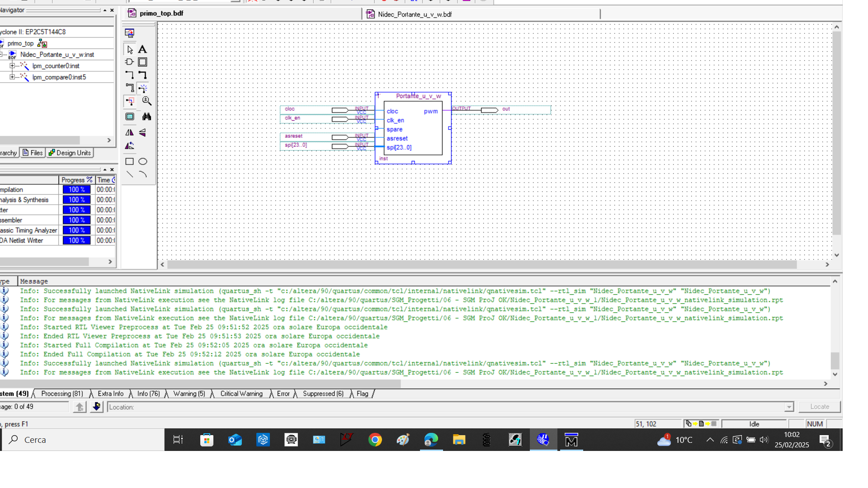Select the Block tool
This screenshot has width=868, height=488.
[142, 62]
